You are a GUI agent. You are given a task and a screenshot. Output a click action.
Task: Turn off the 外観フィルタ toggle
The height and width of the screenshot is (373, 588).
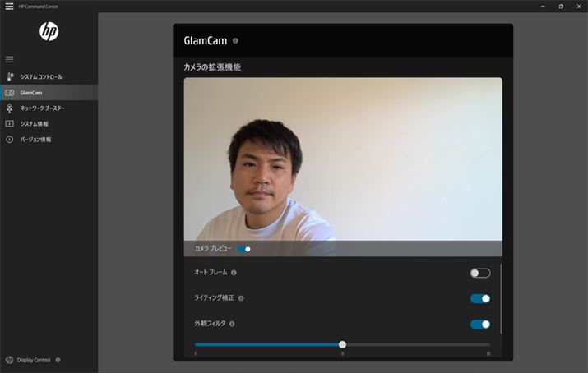(479, 324)
